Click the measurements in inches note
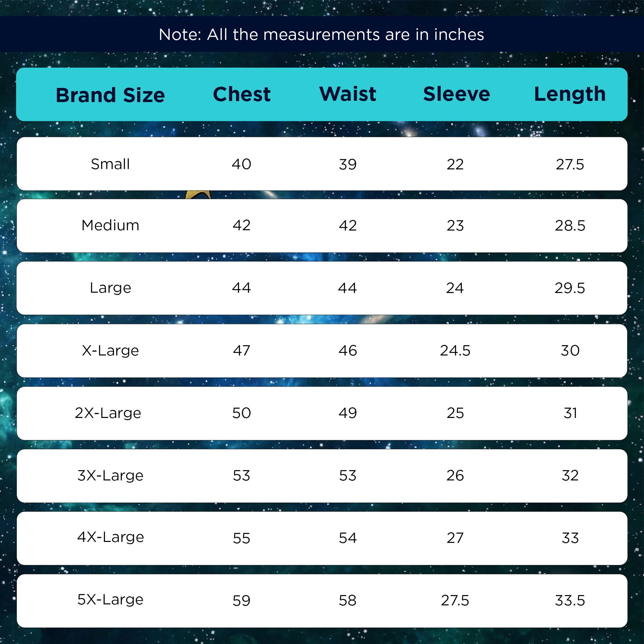This screenshot has width=644, height=644. click(x=321, y=34)
